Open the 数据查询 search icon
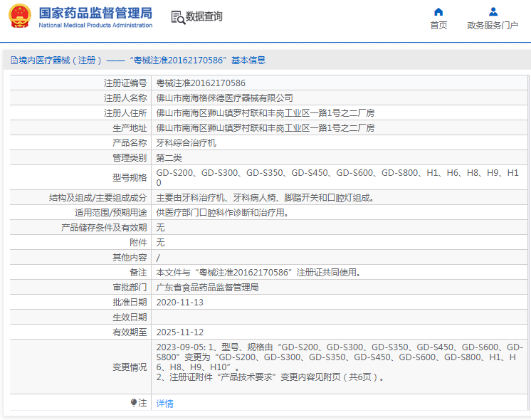Screen dimensions: 531x420 coord(178,17)
